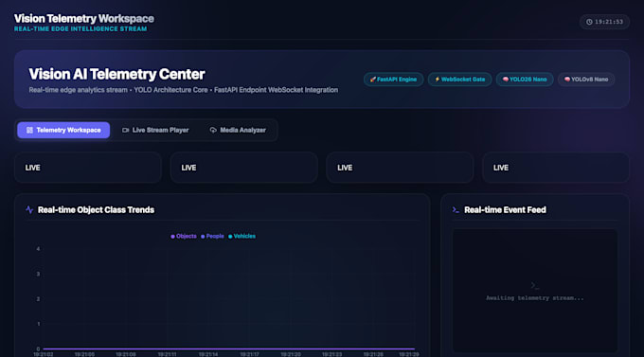
Task: Click the Objects legend color dot
Action: 173,237
